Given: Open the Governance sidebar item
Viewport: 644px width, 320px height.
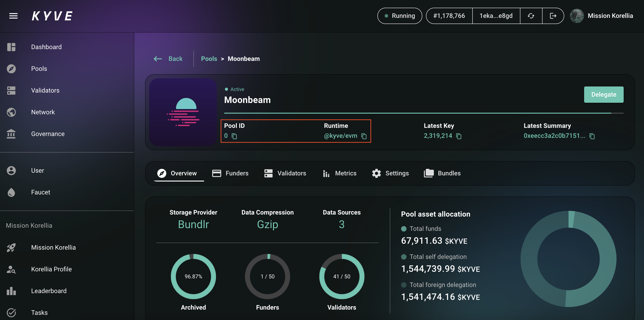Looking at the screenshot, I should coord(48,134).
